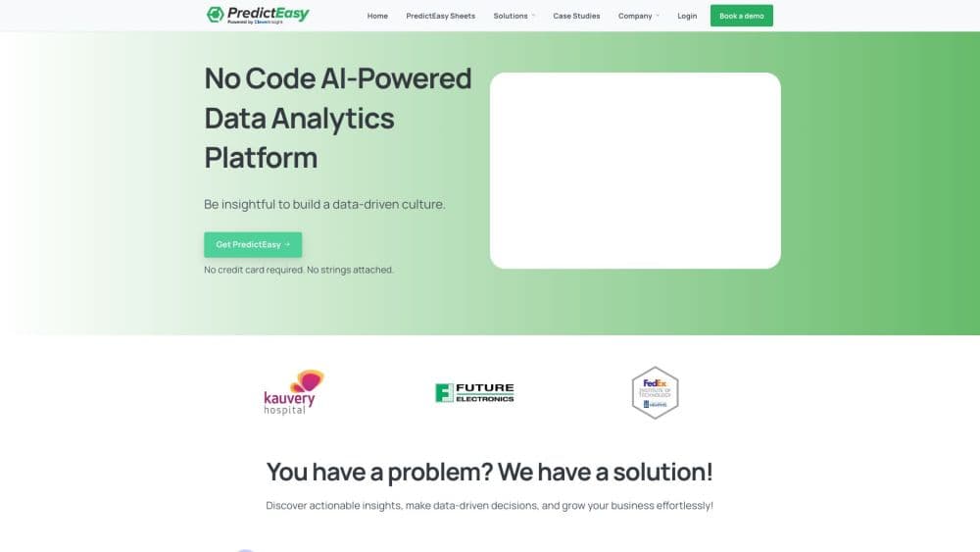Go to the Home nav item

point(377,16)
